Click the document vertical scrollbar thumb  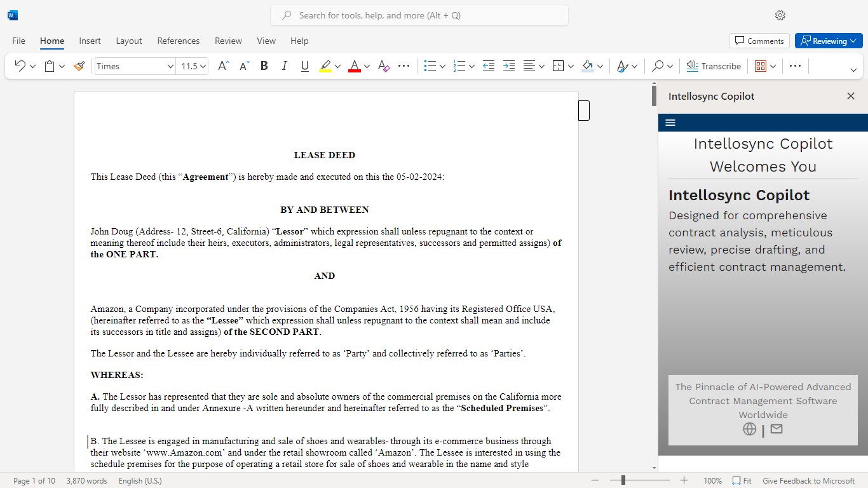click(654, 96)
